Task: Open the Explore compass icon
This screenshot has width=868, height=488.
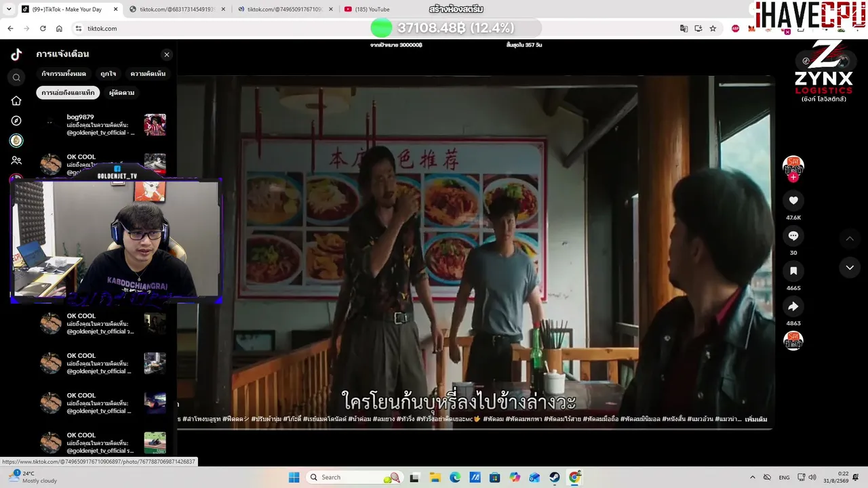Action: tap(16, 121)
